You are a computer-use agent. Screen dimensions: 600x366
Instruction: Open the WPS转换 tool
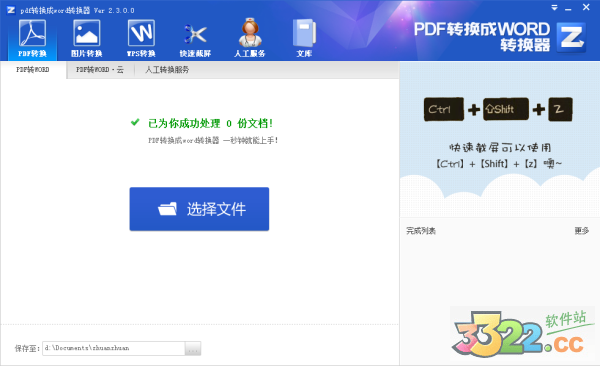(141, 39)
